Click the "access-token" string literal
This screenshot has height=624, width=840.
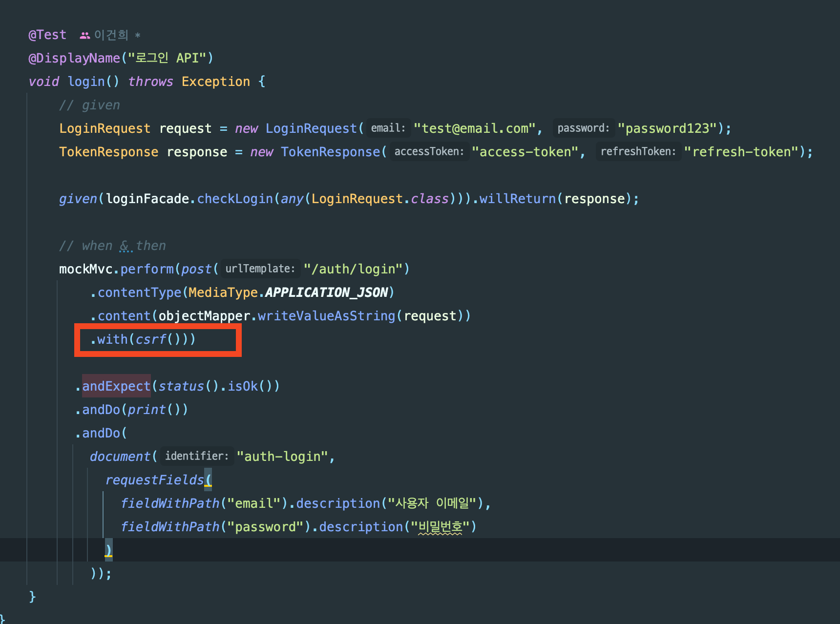[525, 152]
